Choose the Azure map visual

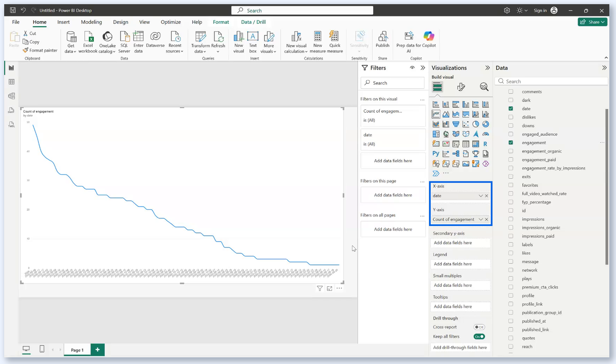[x=476, y=134]
